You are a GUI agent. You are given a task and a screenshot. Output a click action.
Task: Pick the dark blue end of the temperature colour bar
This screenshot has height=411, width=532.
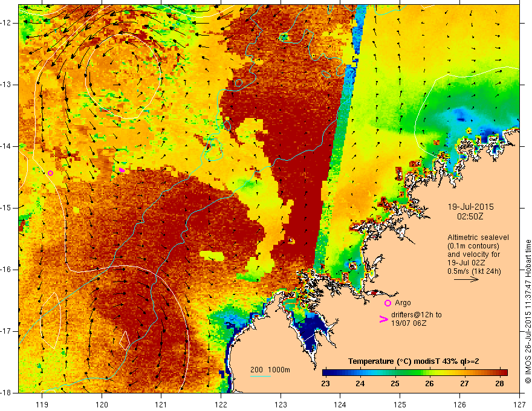[x=328, y=372]
